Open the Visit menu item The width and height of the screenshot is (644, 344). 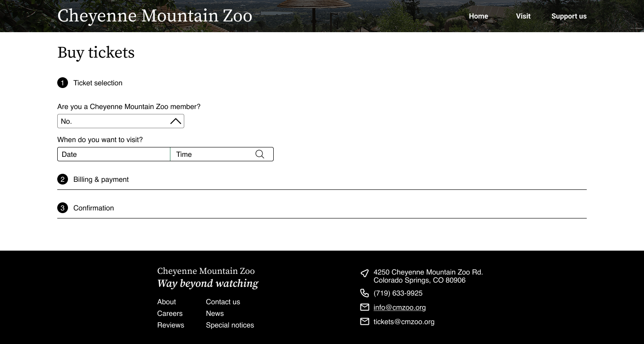[523, 16]
